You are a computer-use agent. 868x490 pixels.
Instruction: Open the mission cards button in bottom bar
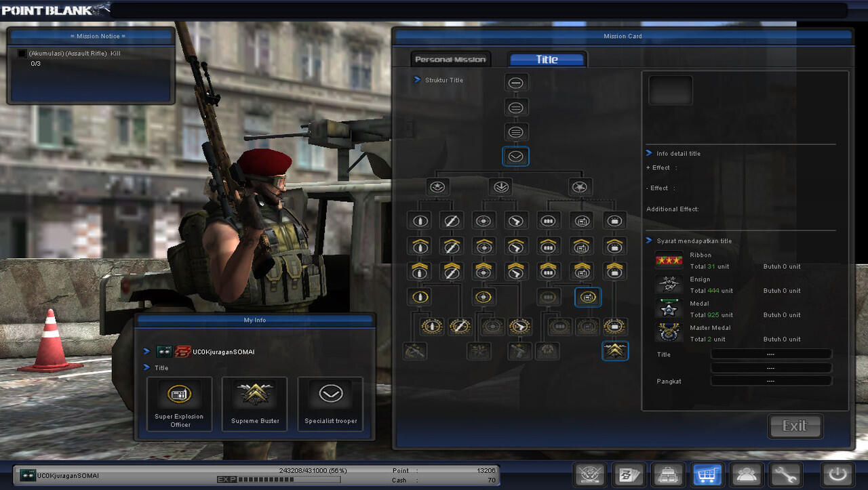point(629,476)
